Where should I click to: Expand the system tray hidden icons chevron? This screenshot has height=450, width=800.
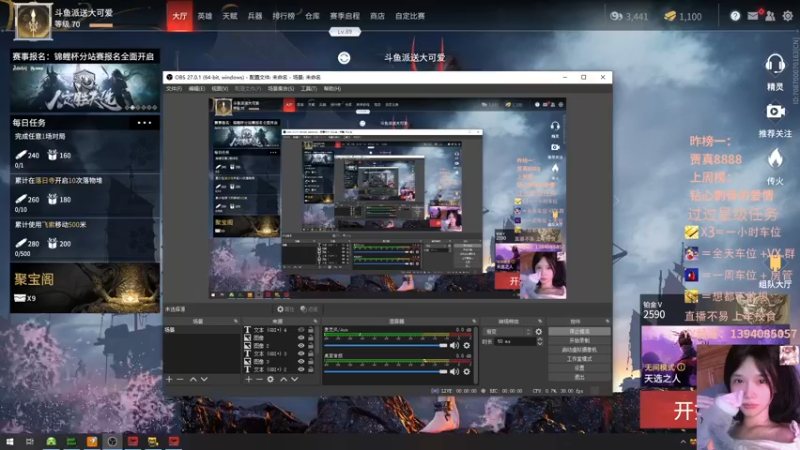point(683,442)
